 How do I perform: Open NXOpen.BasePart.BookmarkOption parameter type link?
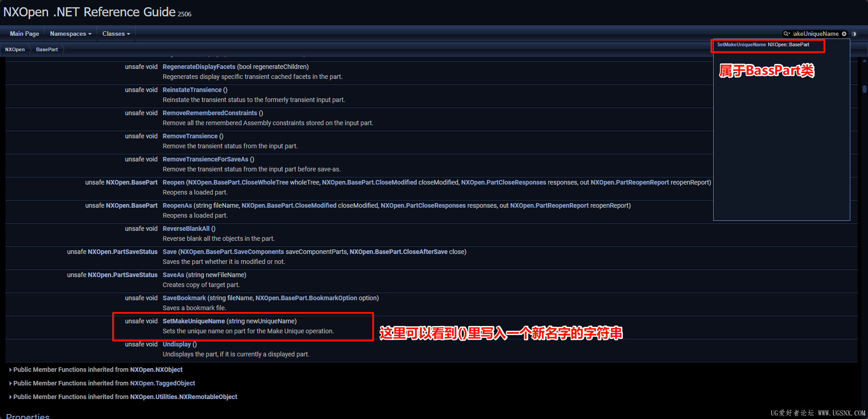pos(306,298)
